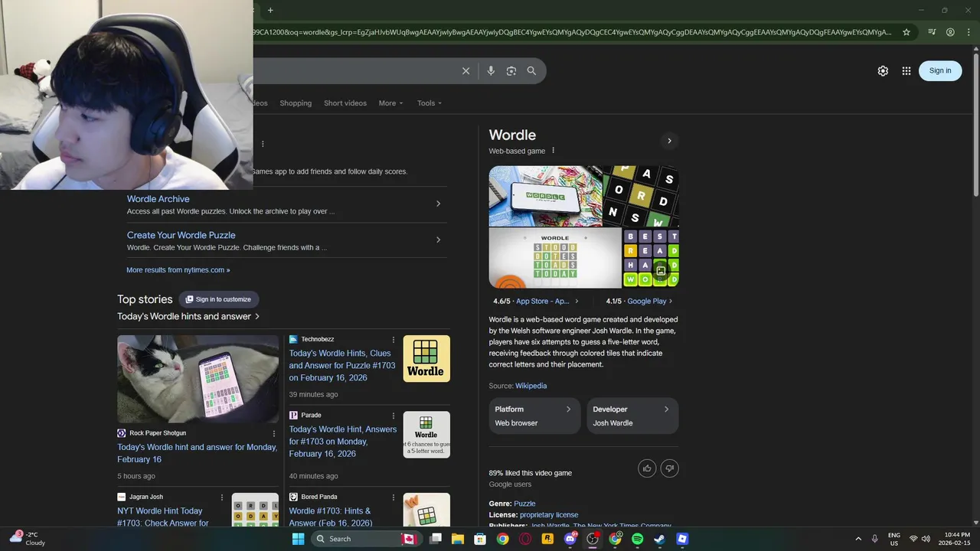Open Google settings gear icon

[x=883, y=70]
